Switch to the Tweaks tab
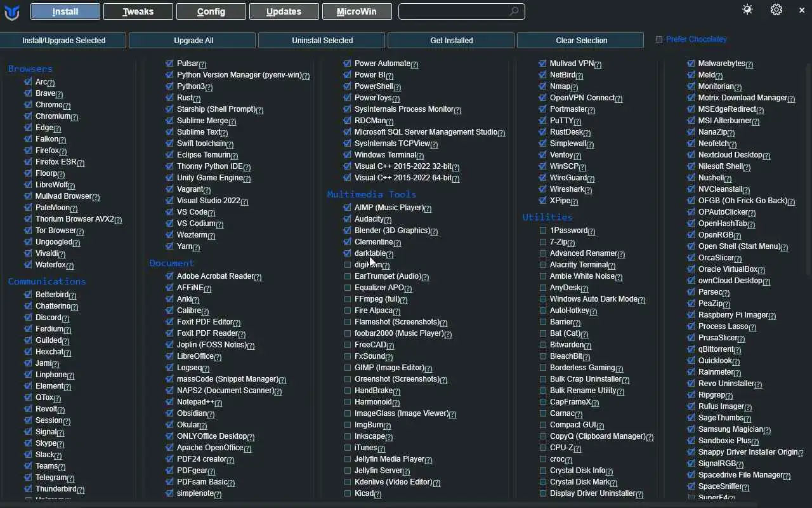The width and height of the screenshot is (812, 508). coord(138,11)
